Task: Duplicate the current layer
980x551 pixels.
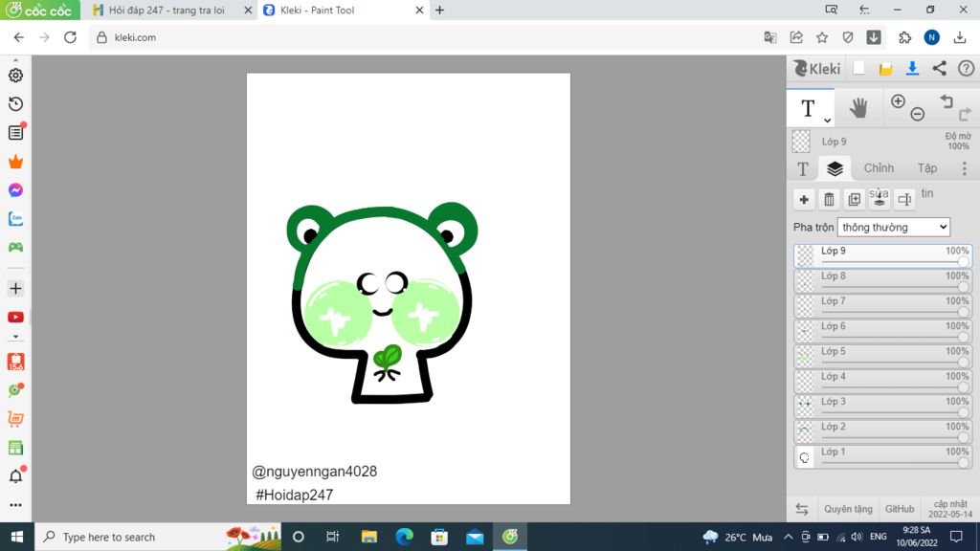Action: [x=855, y=200]
